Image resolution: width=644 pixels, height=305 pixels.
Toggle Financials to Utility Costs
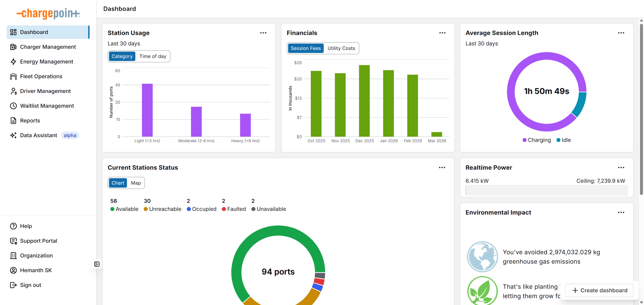tap(341, 48)
